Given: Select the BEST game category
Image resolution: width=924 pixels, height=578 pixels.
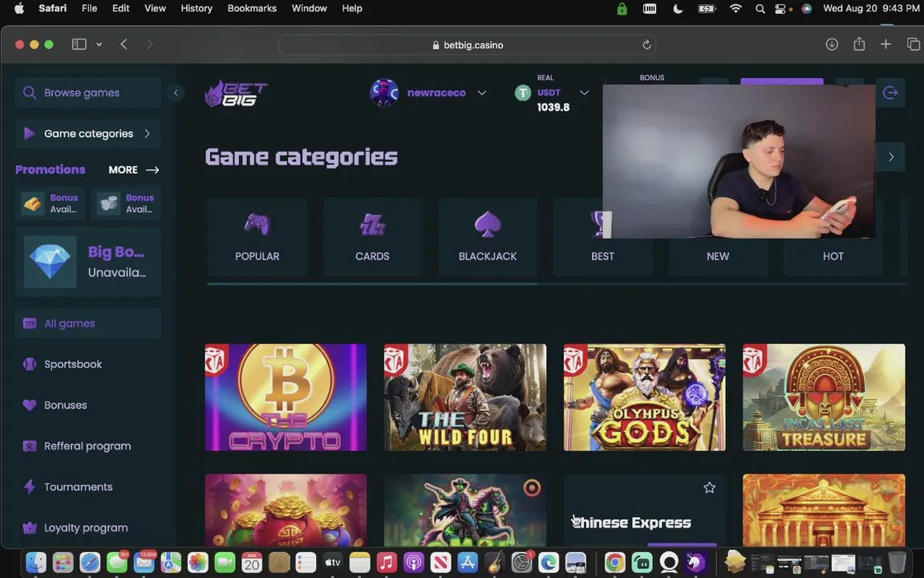Looking at the screenshot, I should point(602,256).
